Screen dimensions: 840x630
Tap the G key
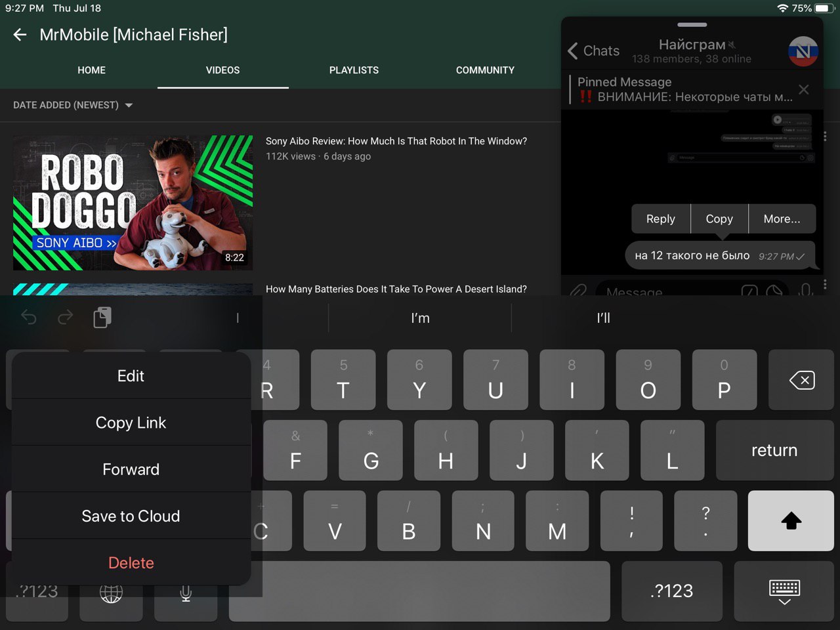click(x=371, y=450)
